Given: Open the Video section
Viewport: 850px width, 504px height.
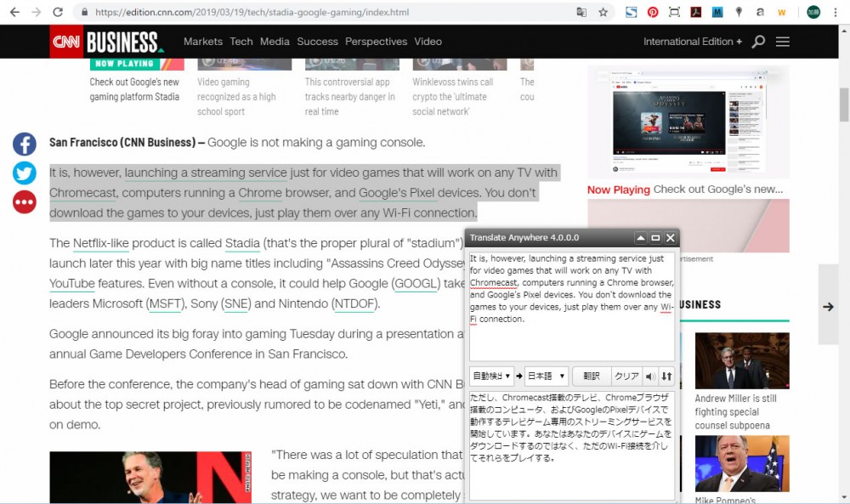Looking at the screenshot, I should pyautogui.click(x=428, y=41).
